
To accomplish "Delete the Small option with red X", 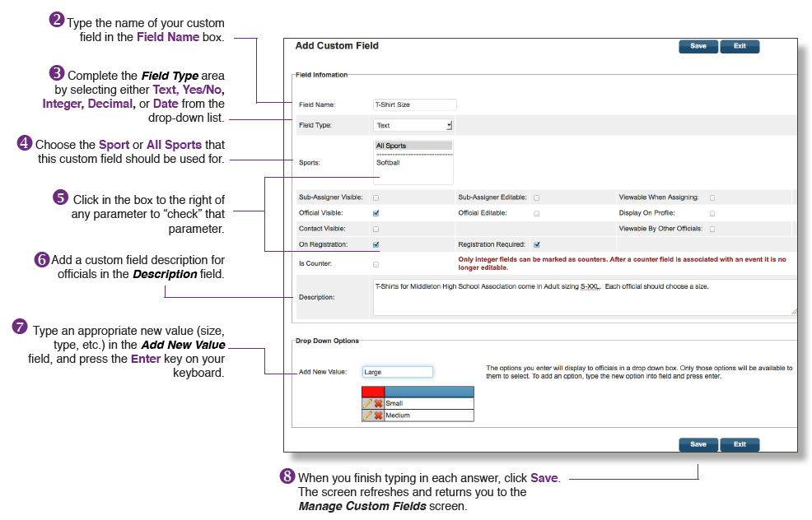I will [x=379, y=404].
